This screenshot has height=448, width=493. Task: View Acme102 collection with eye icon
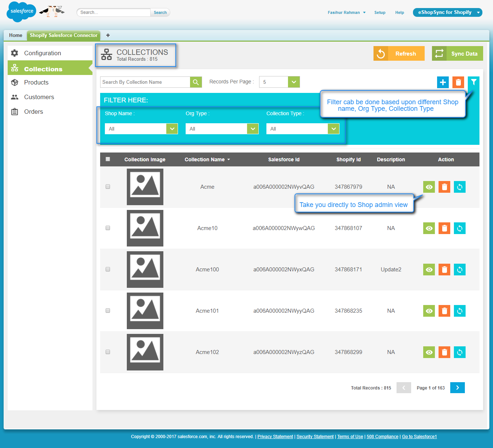(x=429, y=352)
